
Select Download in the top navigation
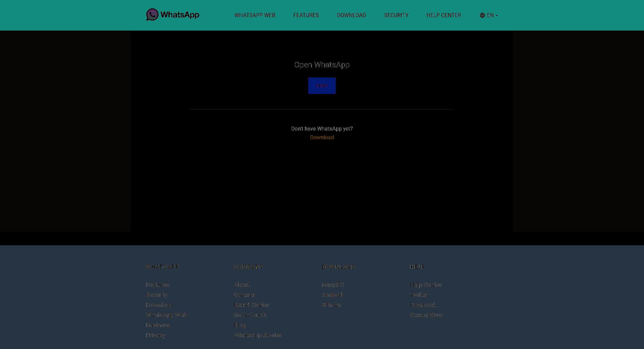click(x=351, y=15)
